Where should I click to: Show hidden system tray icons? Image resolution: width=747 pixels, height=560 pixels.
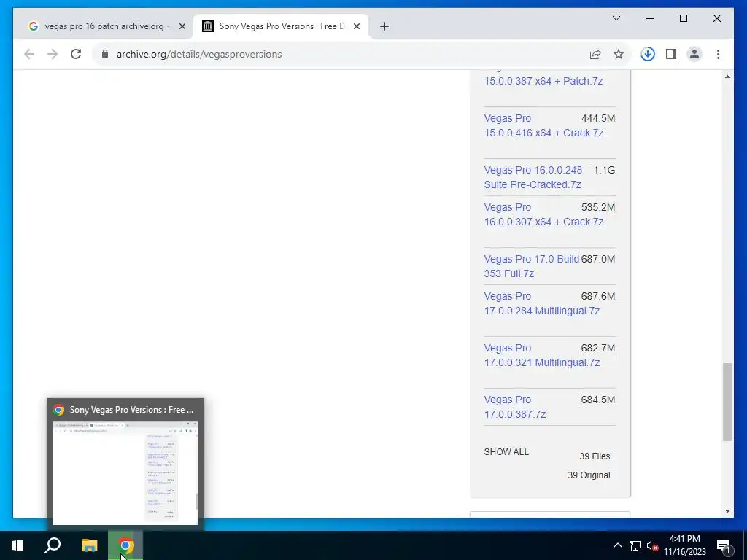(617, 545)
